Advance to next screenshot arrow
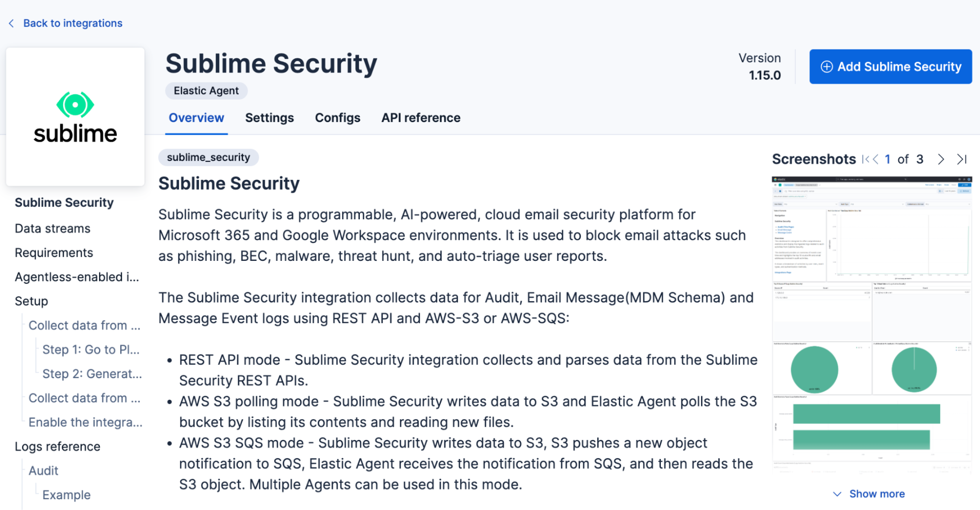This screenshot has height=510, width=980. point(940,159)
